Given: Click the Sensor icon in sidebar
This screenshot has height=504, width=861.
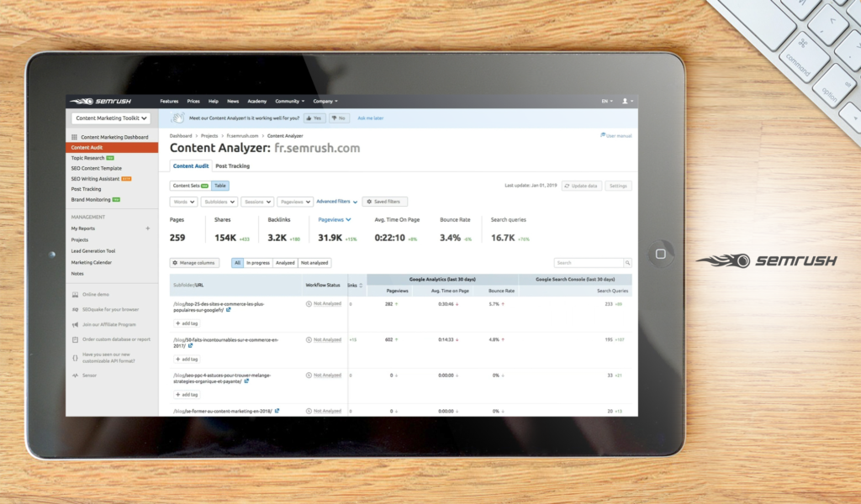Looking at the screenshot, I should (75, 375).
